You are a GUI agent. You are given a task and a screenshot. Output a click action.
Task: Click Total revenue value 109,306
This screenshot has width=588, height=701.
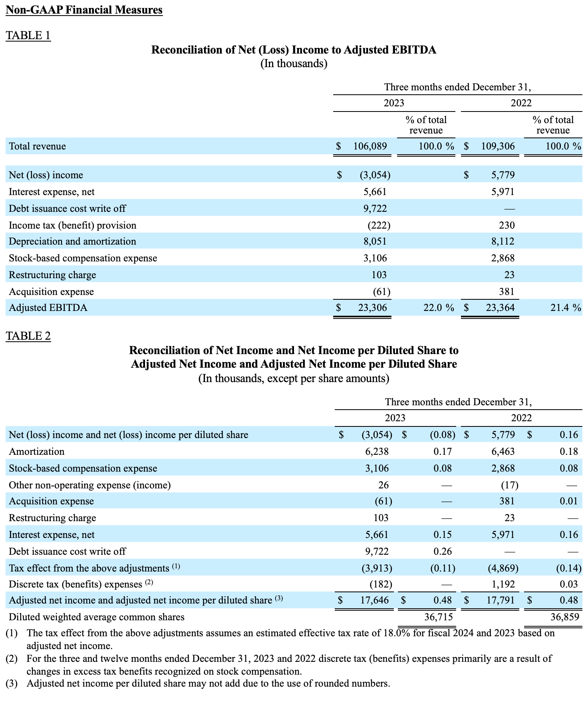[x=498, y=146]
